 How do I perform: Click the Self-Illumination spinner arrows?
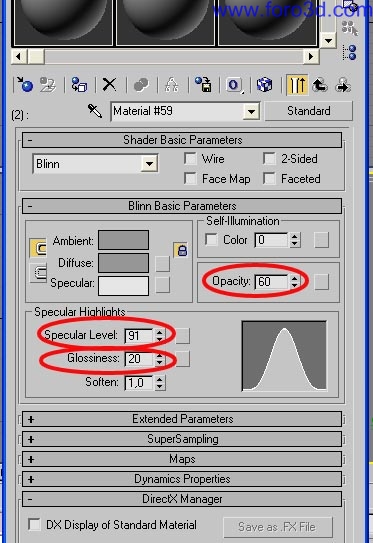point(294,240)
